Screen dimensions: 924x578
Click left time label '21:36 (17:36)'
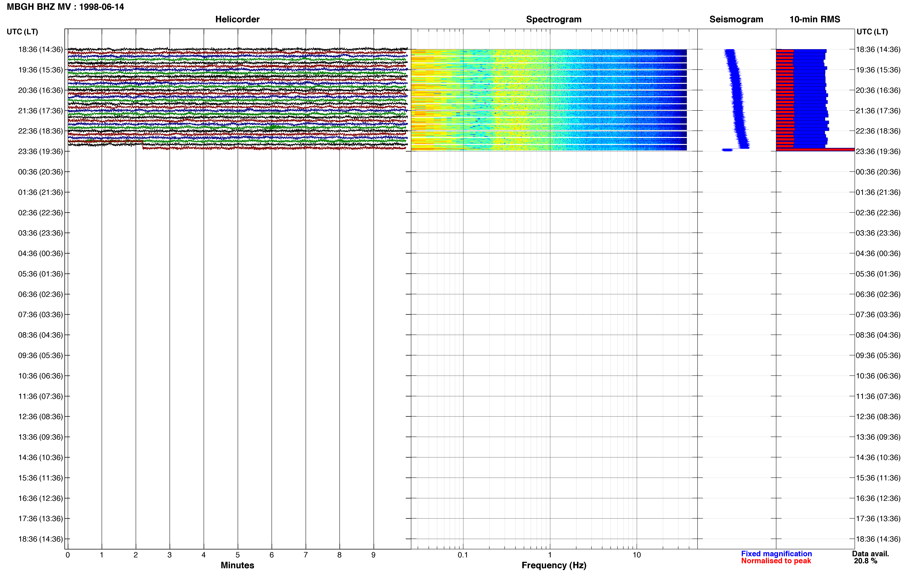coord(41,111)
